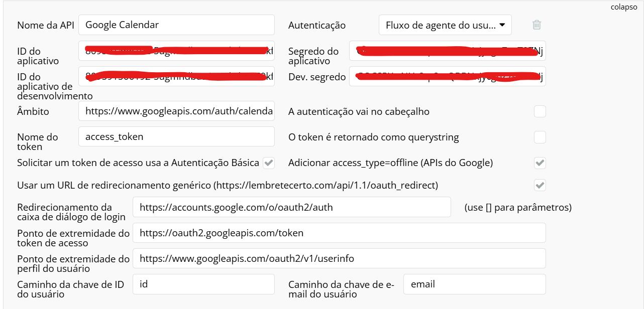
Task: Click the access token endpoint field
Action: 339,233
